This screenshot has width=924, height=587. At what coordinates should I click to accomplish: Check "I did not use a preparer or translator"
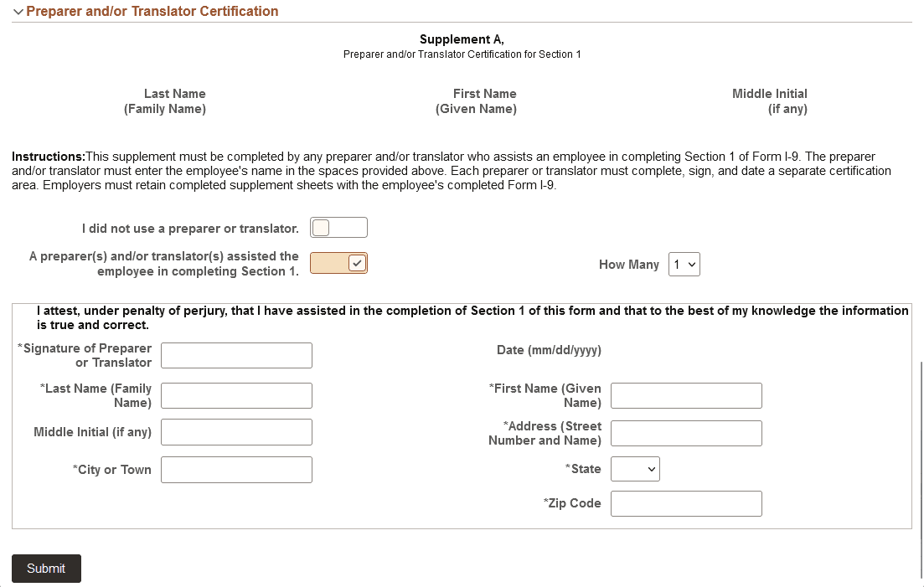tap(338, 227)
